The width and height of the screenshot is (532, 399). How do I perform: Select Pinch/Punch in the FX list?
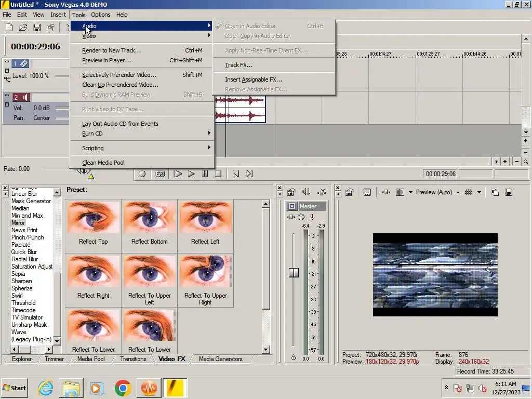point(28,237)
